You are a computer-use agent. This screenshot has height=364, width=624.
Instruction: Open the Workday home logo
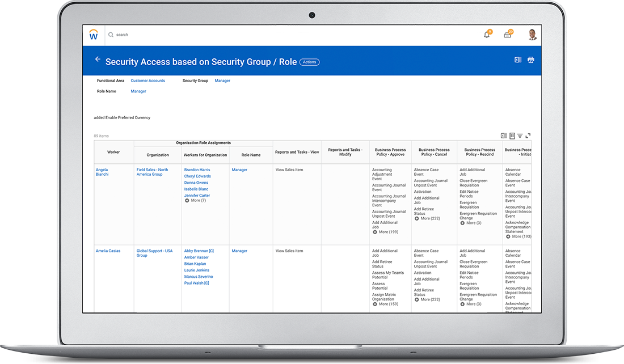point(94,35)
